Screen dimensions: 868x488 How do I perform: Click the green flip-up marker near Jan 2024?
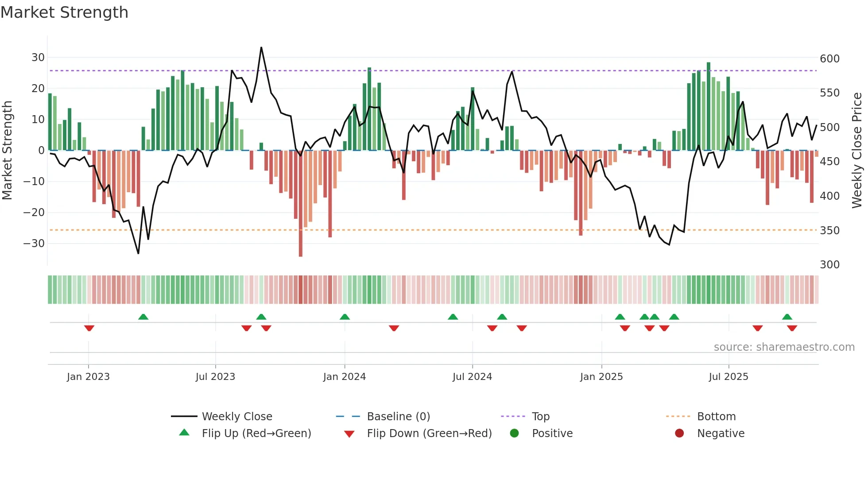click(345, 317)
